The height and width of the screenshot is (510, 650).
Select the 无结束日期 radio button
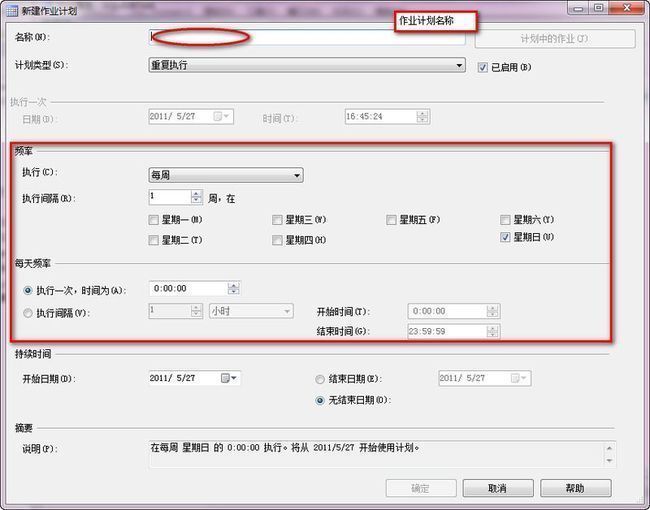[x=320, y=401]
